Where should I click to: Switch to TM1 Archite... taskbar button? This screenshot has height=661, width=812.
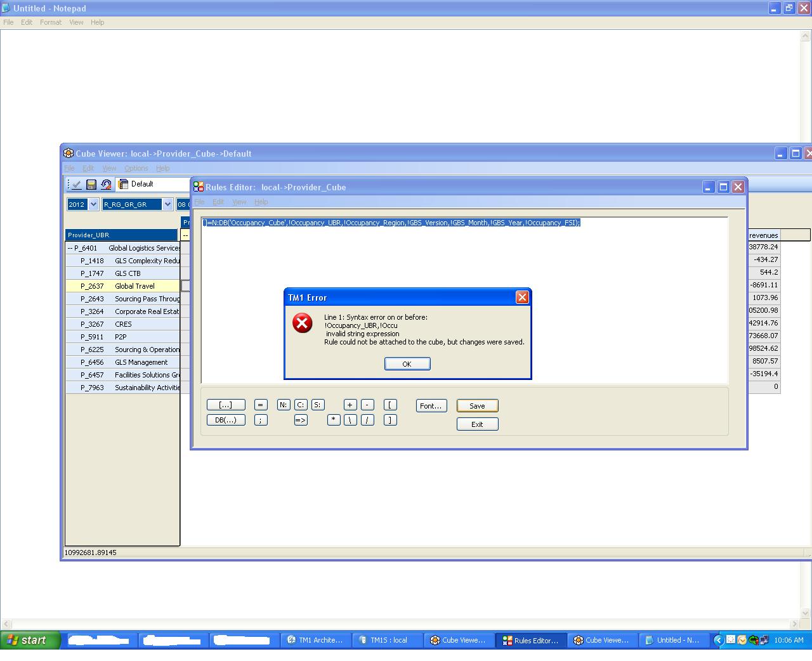click(315, 640)
